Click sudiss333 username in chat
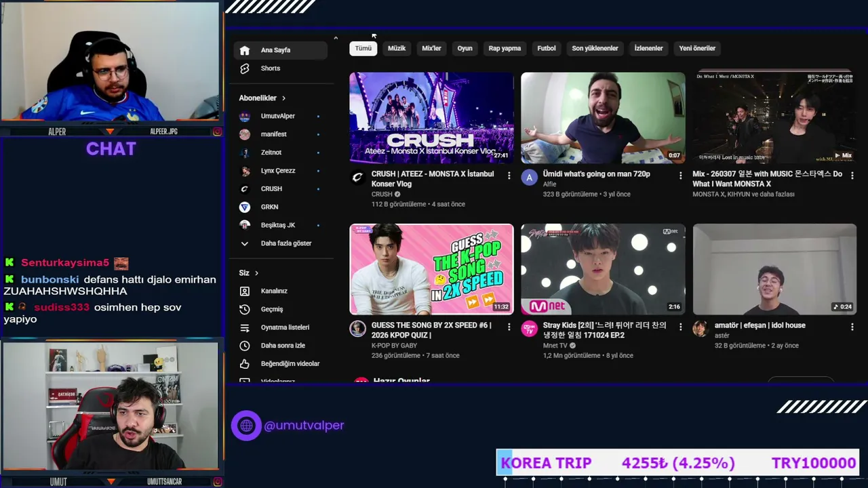The height and width of the screenshot is (488, 868). coord(62,308)
